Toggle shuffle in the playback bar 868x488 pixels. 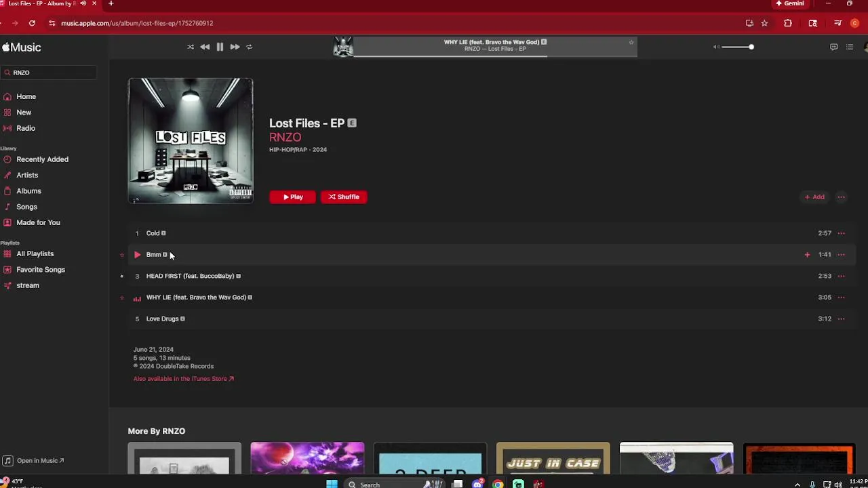click(191, 47)
